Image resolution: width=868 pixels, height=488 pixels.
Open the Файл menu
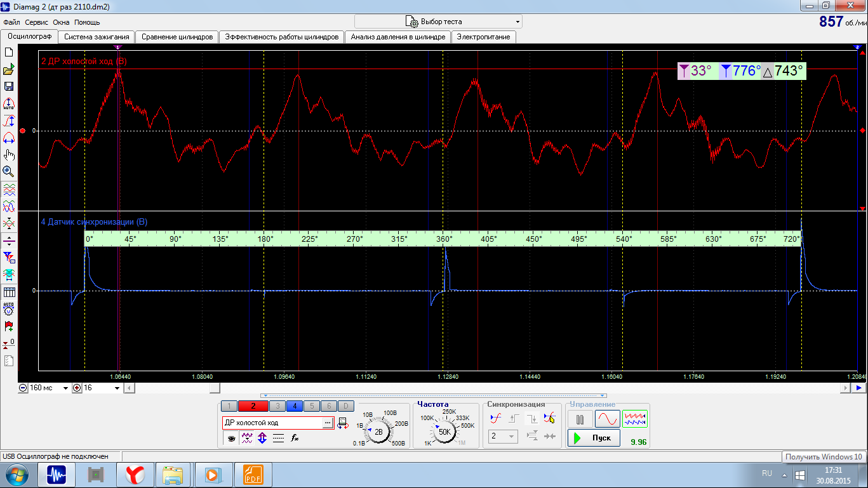[11, 22]
